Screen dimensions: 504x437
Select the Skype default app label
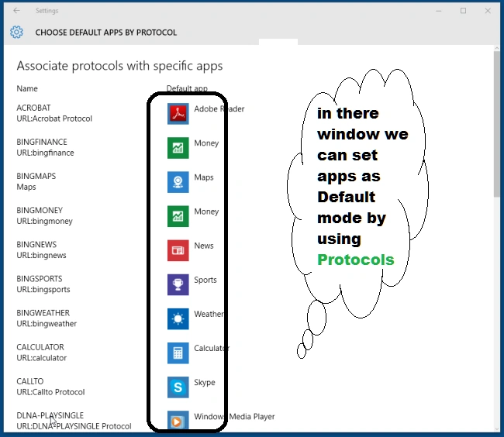[205, 383]
